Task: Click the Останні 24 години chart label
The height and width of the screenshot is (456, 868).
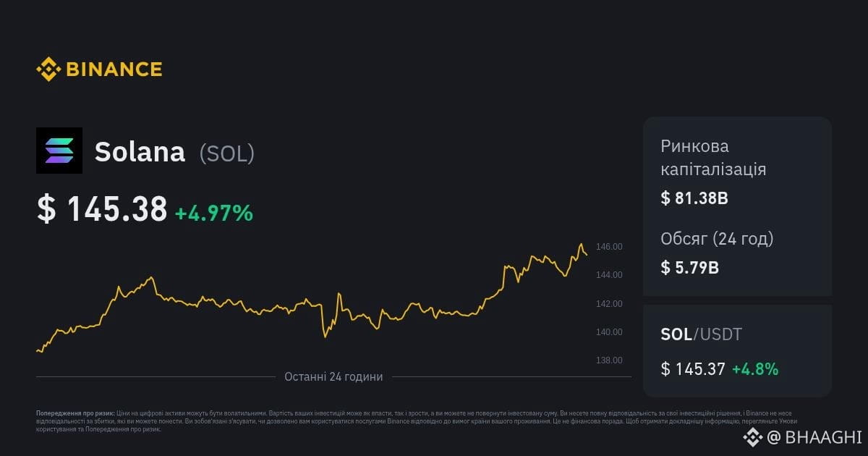Action: (x=333, y=377)
